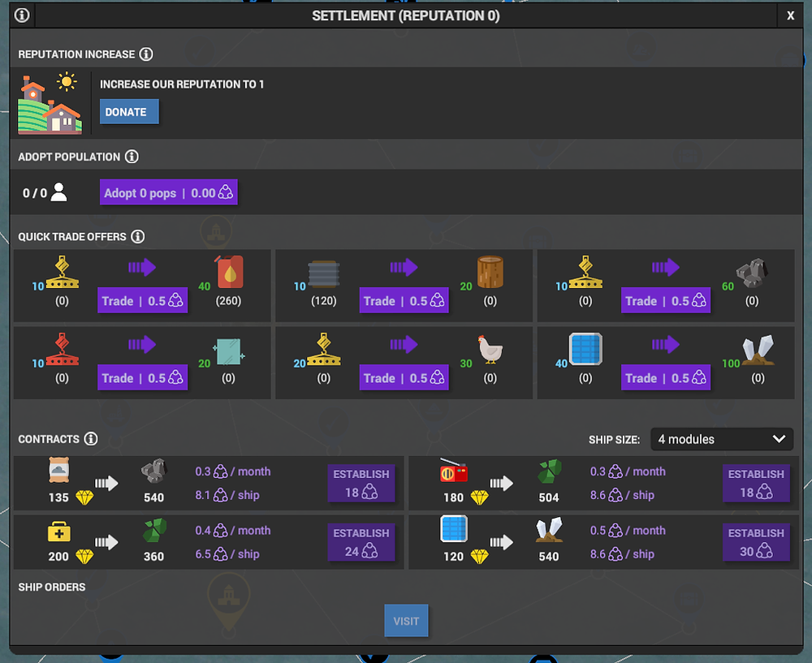Click the cement bag contract icon

[59, 471]
